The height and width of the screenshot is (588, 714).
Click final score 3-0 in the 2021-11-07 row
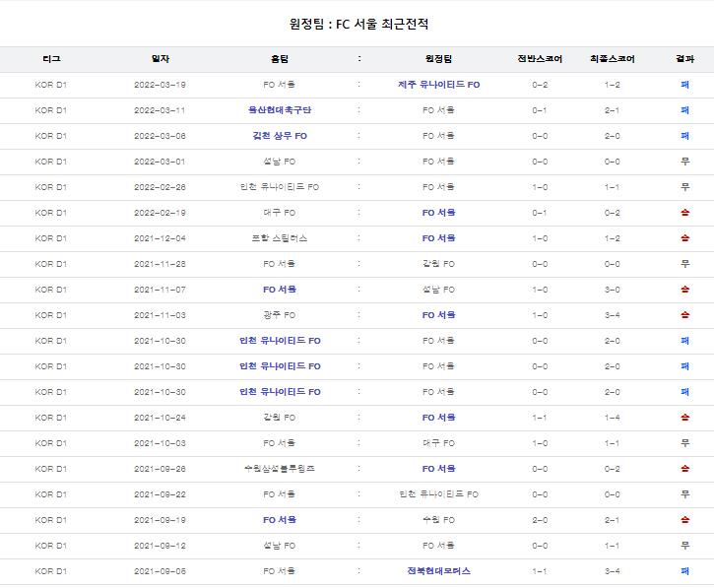coord(612,290)
